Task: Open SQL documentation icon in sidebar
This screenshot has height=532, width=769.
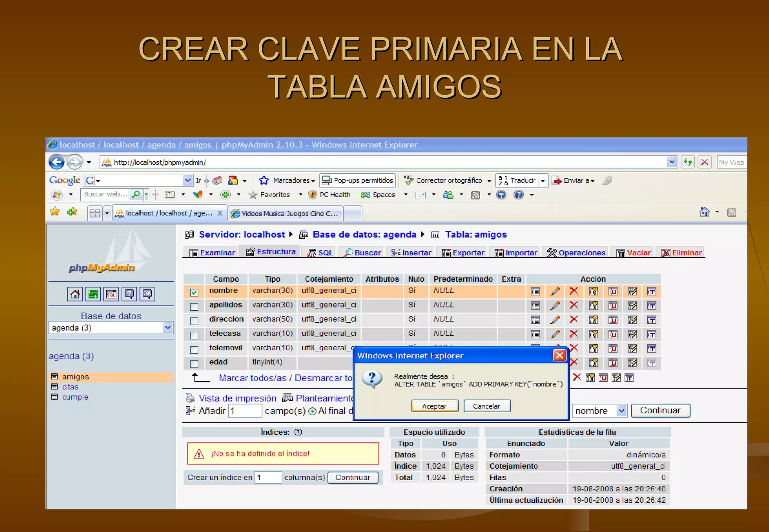Action: pos(147,294)
